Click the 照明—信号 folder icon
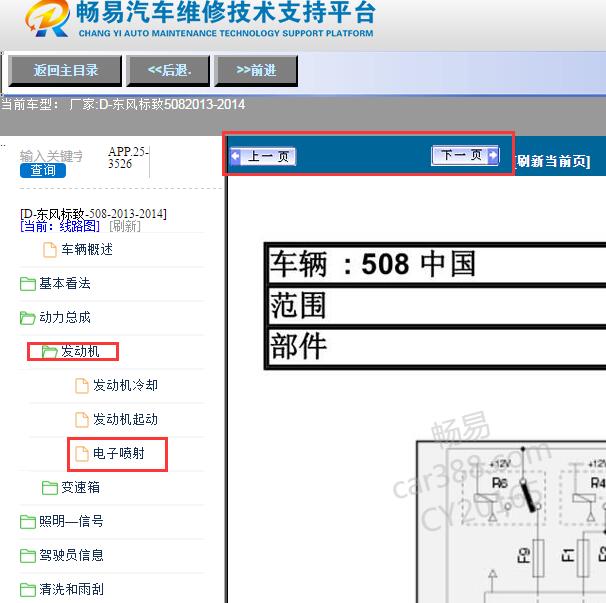The width and height of the screenshot is (606, 603). 27,522
